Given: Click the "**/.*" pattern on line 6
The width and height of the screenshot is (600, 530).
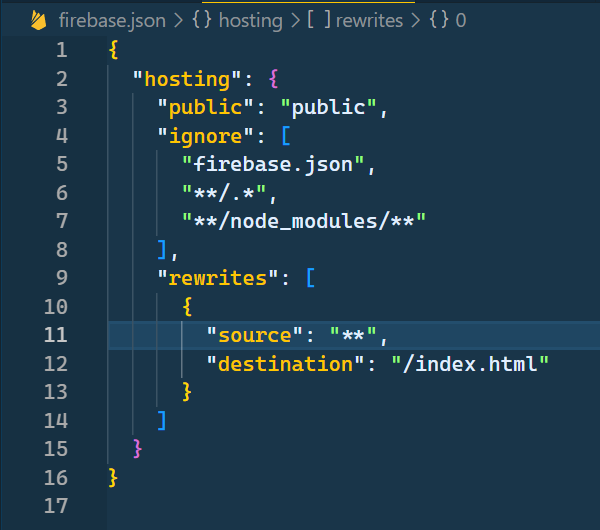Looking at the screenshot, I should click(x=224, y=192).
